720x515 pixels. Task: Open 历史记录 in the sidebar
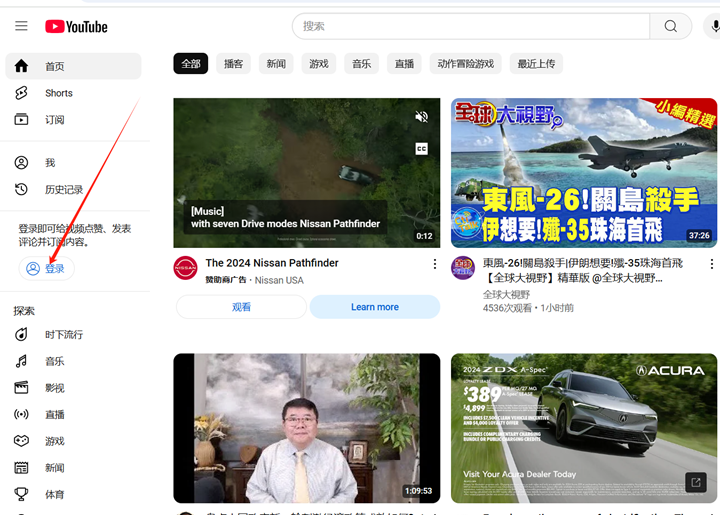[x=63, y=190]
